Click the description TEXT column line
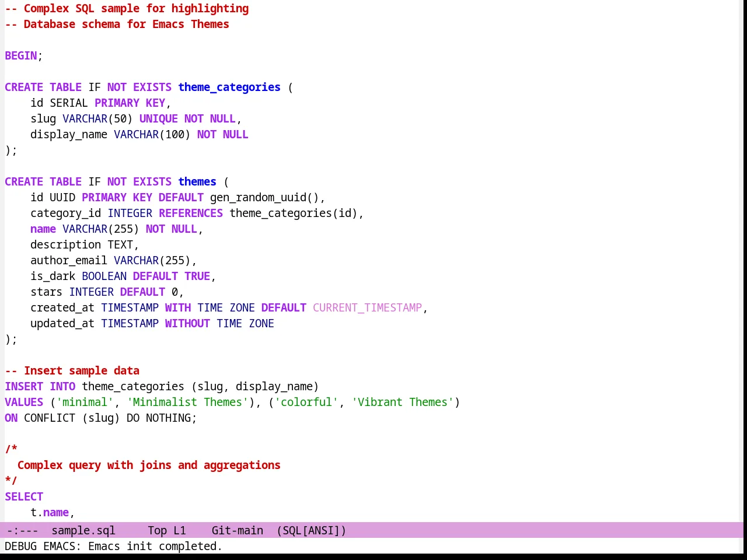Screen dimensions: 747x560 (85, 244)
